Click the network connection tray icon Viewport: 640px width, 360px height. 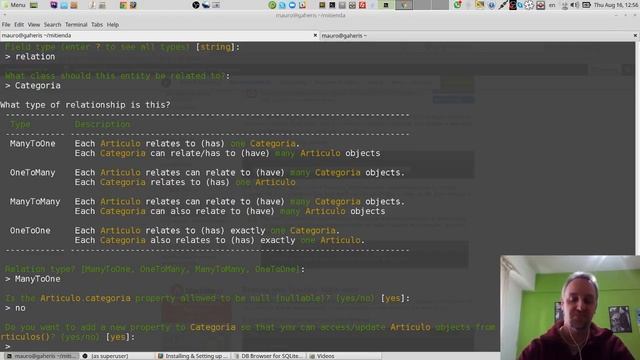(x=564, y=5)
